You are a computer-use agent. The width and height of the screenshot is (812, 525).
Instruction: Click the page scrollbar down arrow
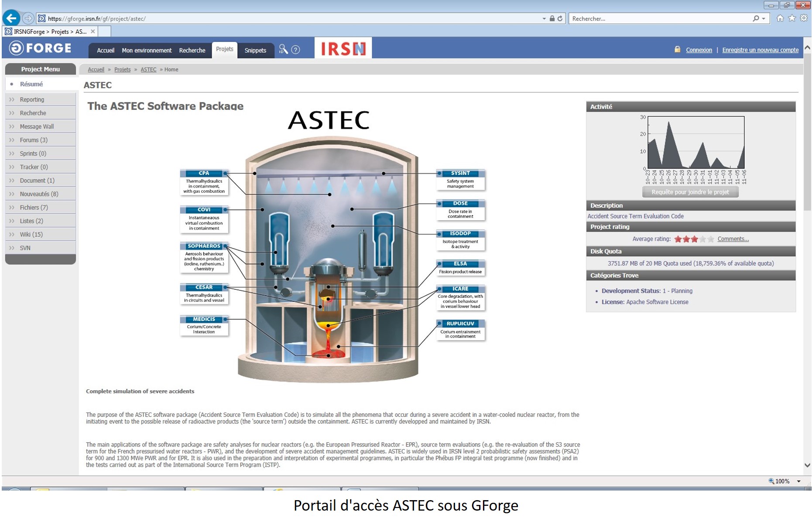tap(807, 465)
